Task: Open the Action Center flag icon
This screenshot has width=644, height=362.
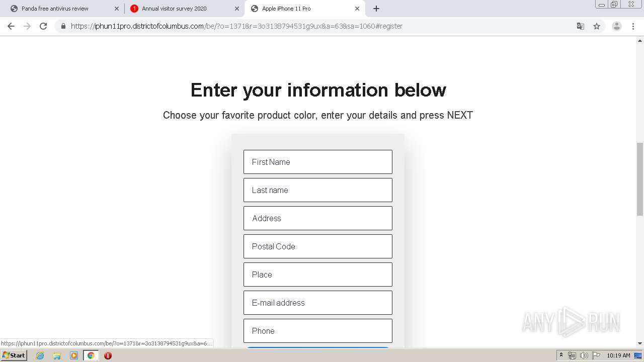Action: click(596, 355)
